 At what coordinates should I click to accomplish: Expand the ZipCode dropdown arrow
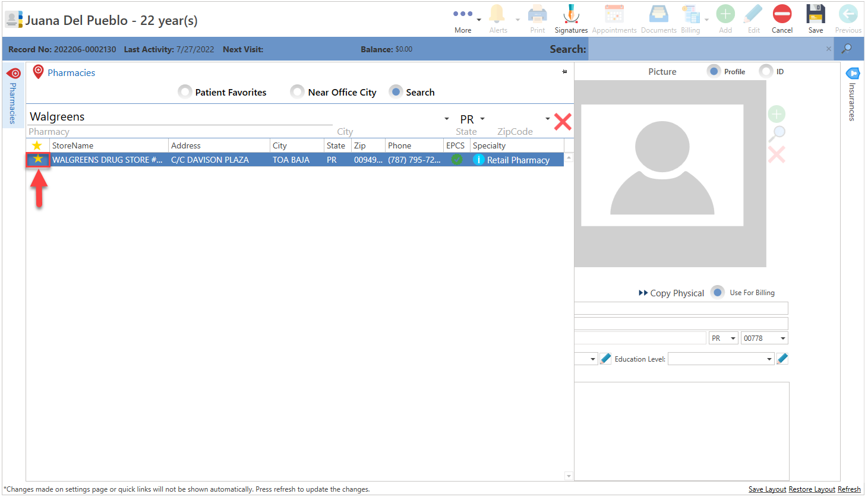point(548,119)
